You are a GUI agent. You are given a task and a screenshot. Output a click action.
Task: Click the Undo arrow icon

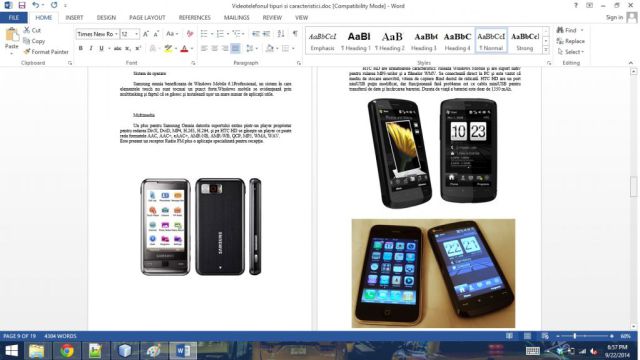click(36, 5)
